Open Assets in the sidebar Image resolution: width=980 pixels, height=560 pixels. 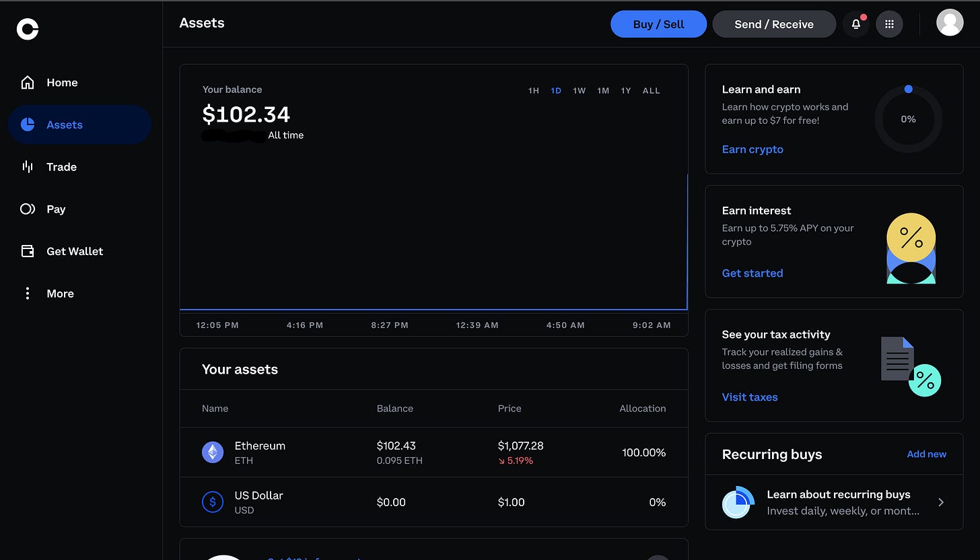pyautogui.click(x=79, y=125)
